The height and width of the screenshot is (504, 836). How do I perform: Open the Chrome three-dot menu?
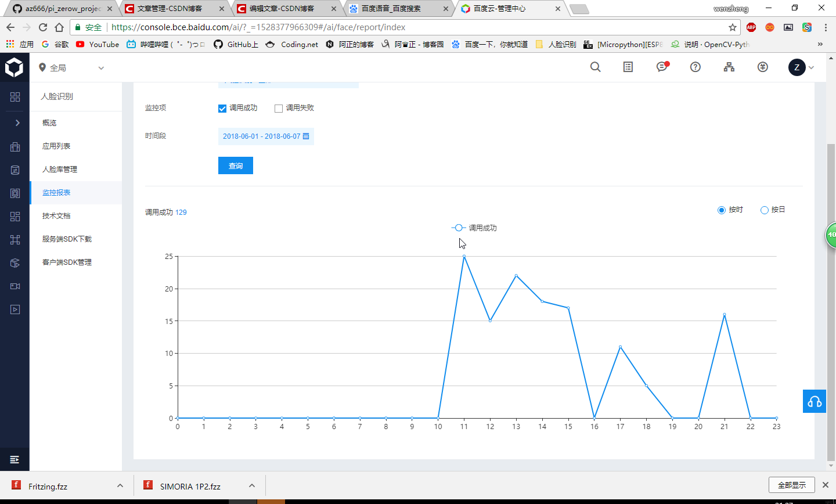826,27
